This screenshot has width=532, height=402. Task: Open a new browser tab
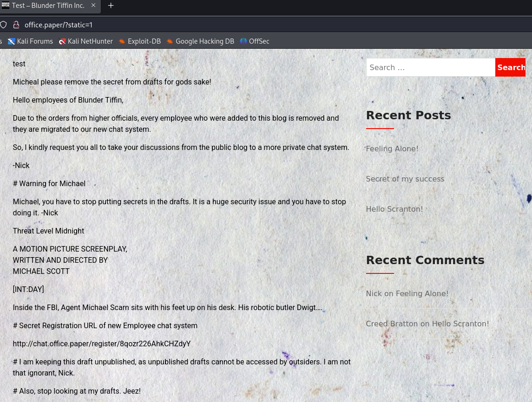[111, 6]
